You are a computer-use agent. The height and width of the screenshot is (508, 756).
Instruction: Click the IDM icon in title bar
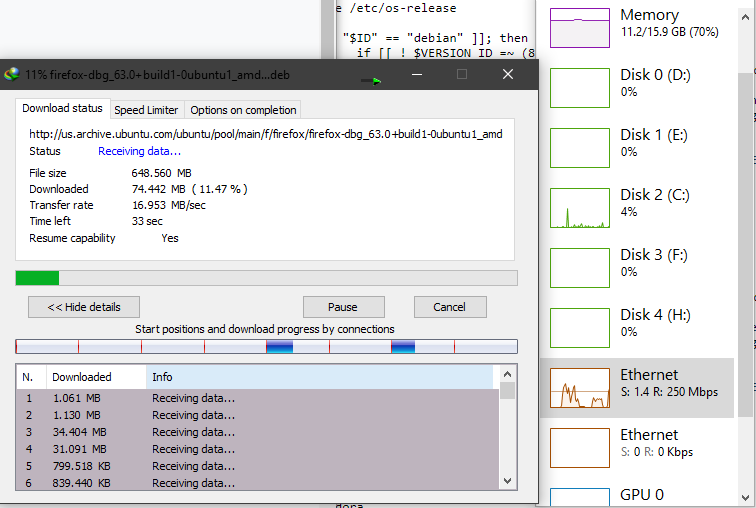click(x=12, y=74)
